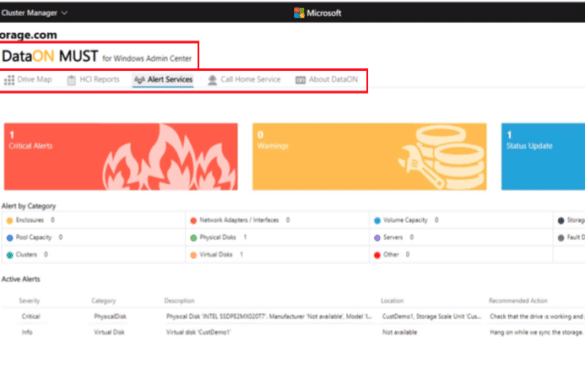Click the Pool Capacity blue dot
Screen dimensions: 585x390
10,238
